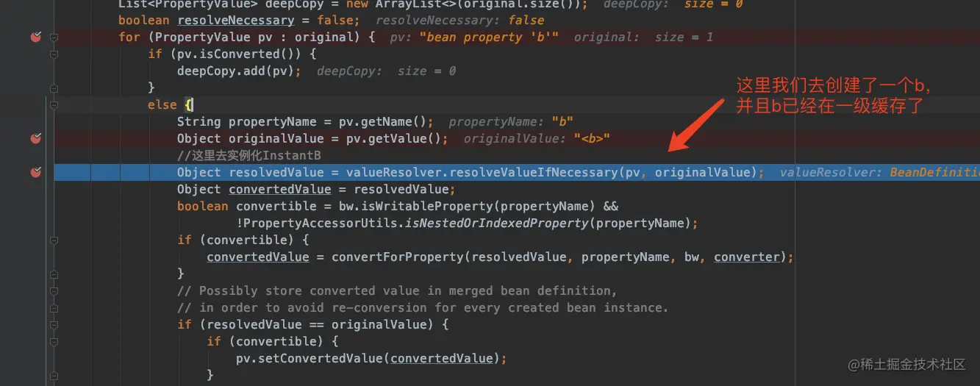Click the pv: "bean property 'b'" debug hint
Viewport: 980px width, 386px height.
click(474, 37)
